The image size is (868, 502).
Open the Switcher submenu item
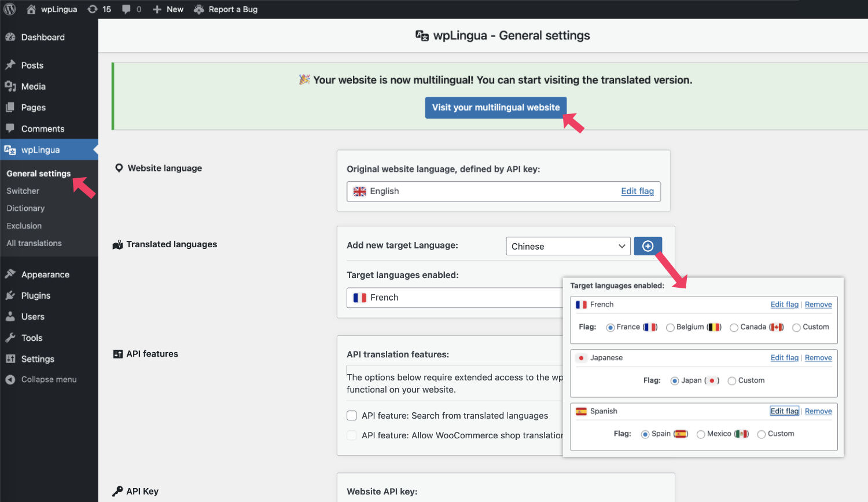point(23,191)
